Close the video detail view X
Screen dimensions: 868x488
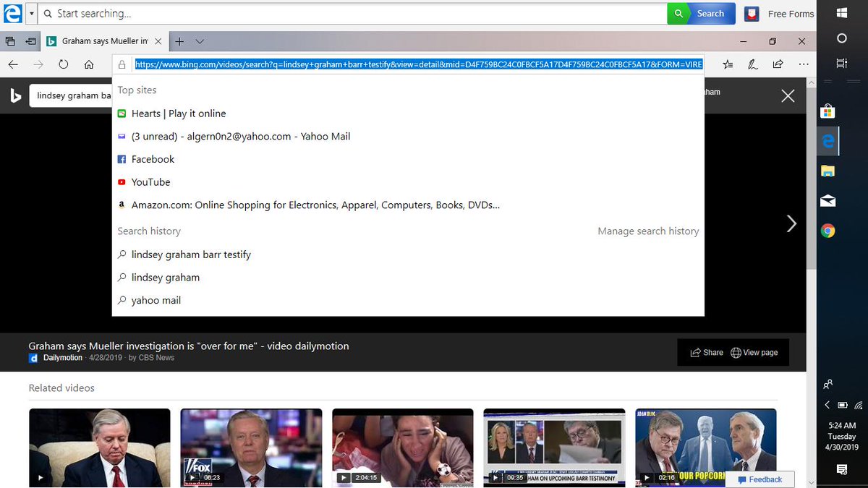[788, 95]
